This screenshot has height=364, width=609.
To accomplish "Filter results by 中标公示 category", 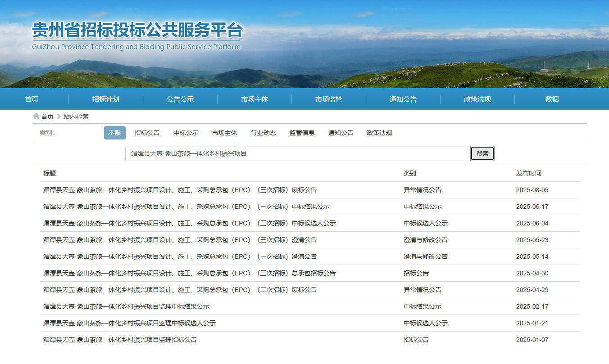I will [x=186, y=133].
